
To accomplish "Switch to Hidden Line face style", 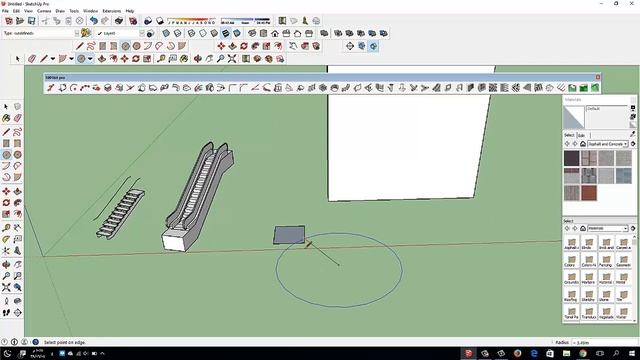I will tap(203, 33).
